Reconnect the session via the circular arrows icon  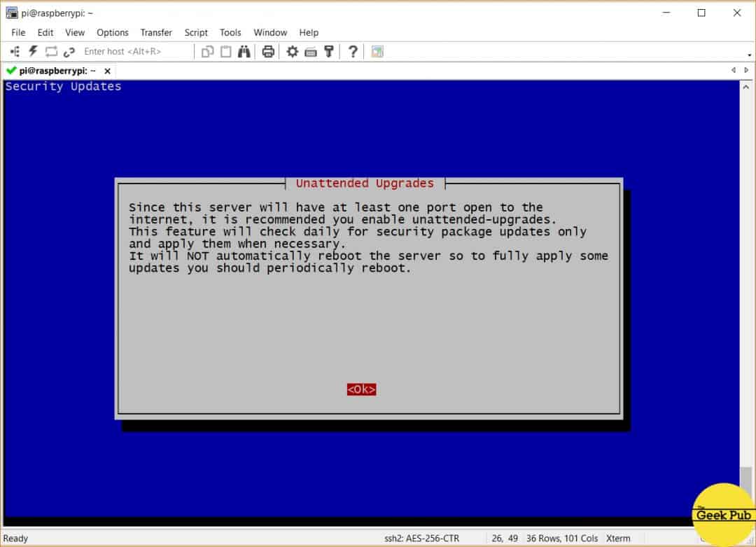[50, 50]
